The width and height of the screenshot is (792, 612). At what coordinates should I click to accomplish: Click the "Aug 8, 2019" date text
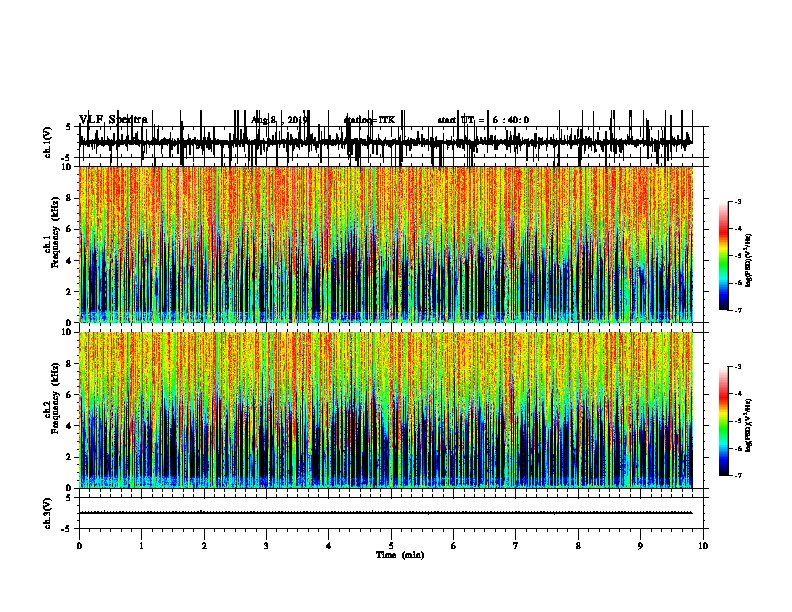point(279,120)
